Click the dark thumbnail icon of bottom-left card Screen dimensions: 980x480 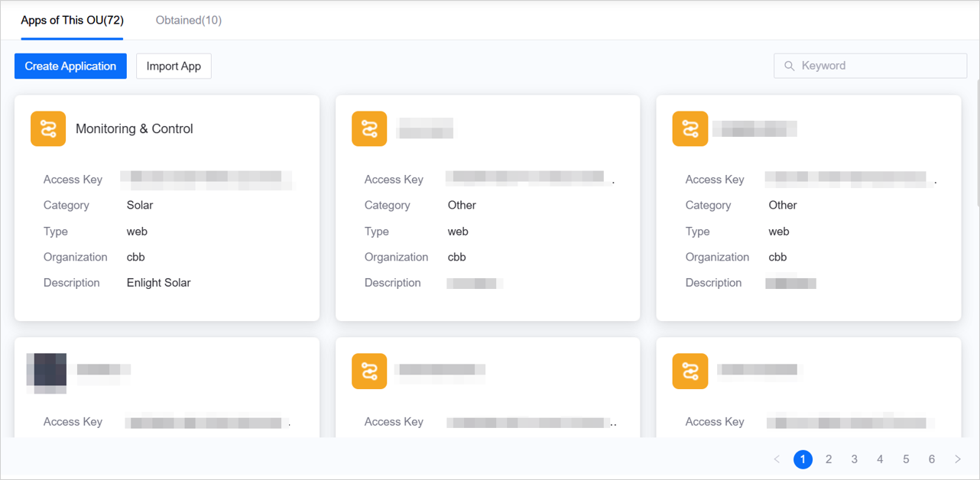tap(47, 371)
